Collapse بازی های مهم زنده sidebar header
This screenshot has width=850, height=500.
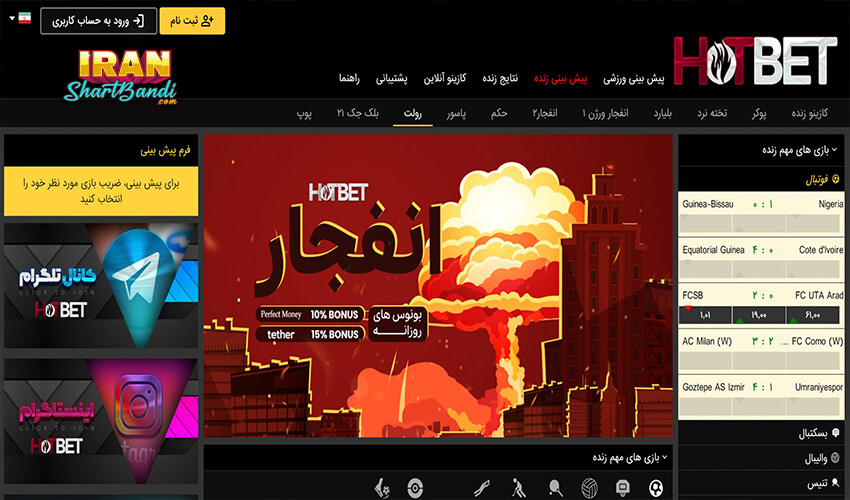[761, 150]
